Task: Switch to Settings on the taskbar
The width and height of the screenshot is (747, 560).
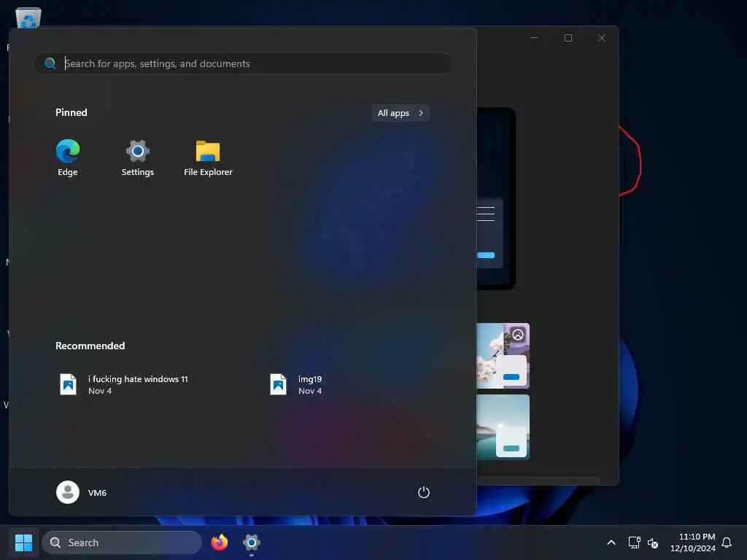Action: click(252, 542)
